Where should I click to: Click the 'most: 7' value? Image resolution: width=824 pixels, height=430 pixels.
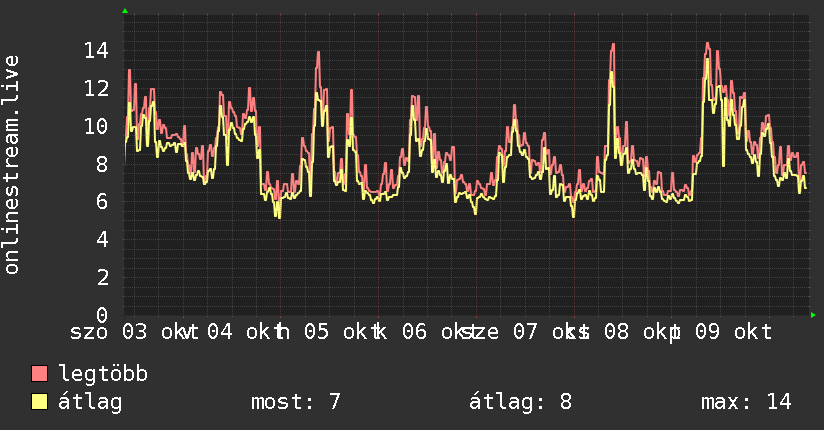(x=296, y=402)
